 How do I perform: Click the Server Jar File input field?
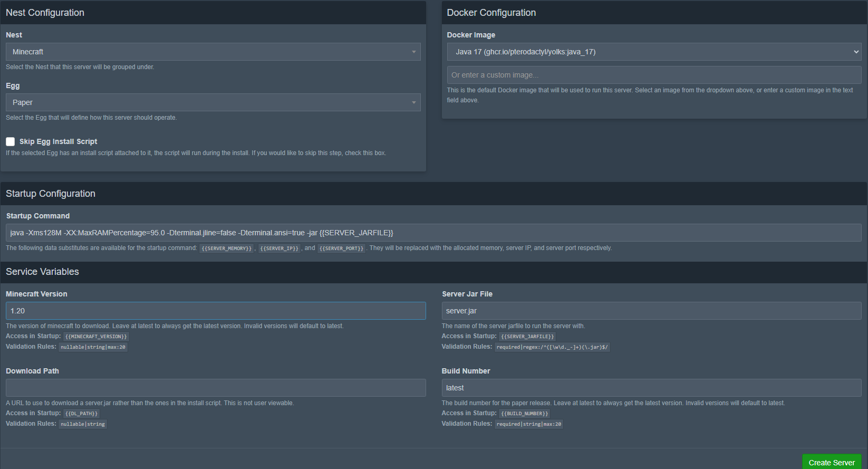pyautogui.click(x=651, y=311)
